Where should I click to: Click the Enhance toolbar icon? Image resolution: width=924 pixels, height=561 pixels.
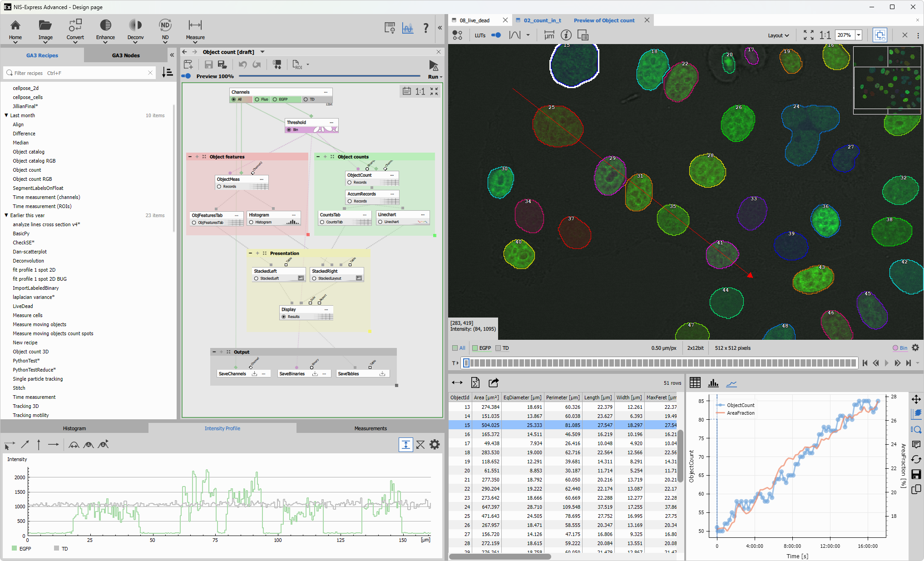105,25
